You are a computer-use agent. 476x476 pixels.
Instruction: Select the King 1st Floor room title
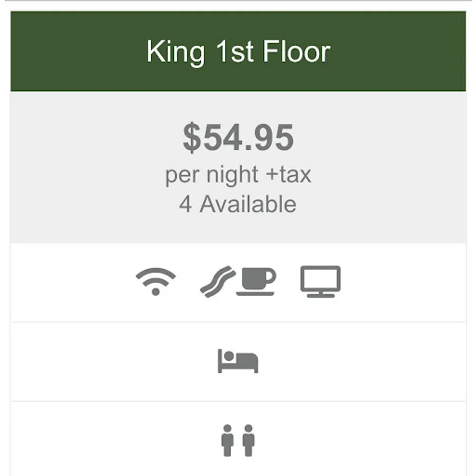click(x=239, y=52)
